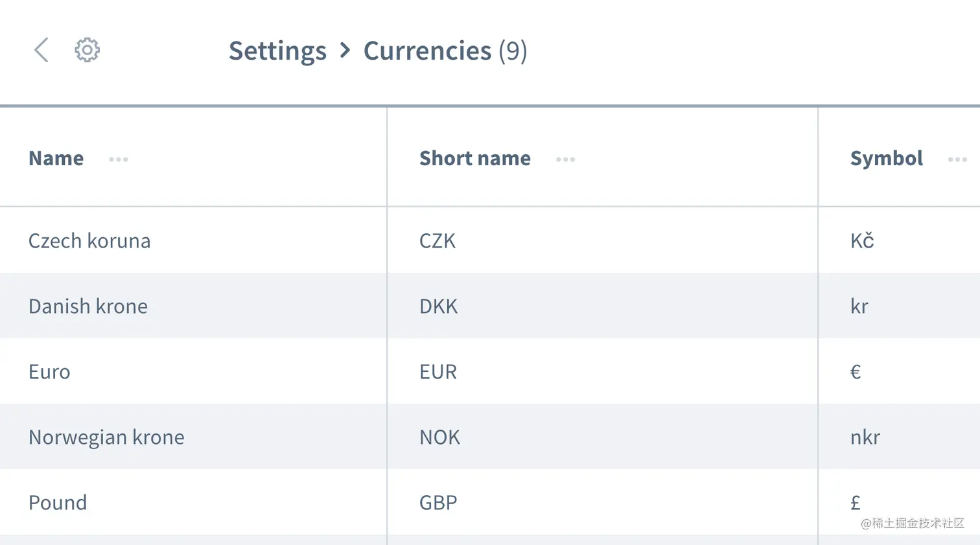The image size is (980, 545).
Task: Open the settings gear icon
Action: (87, 50)
